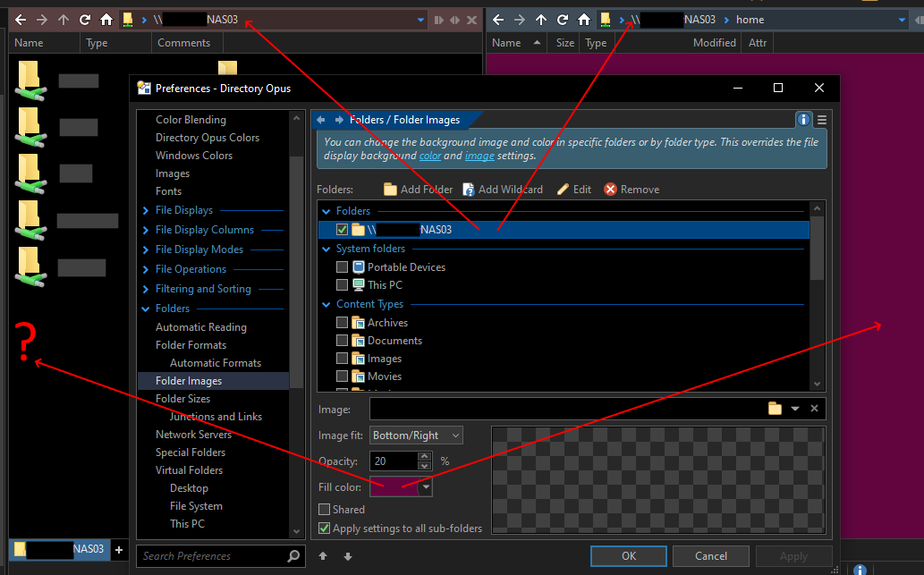Click the purple Fill color swatch

point(394,487)
